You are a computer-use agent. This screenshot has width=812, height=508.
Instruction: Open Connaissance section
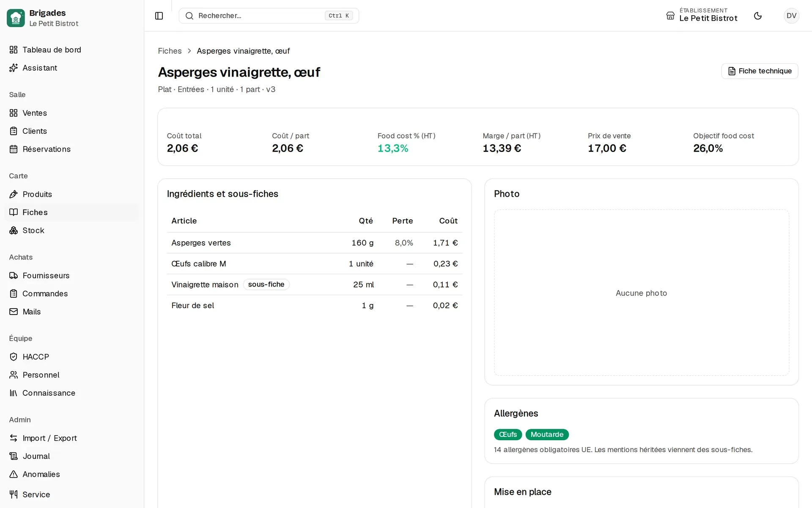pyautogui.click(x=71, y=393)
